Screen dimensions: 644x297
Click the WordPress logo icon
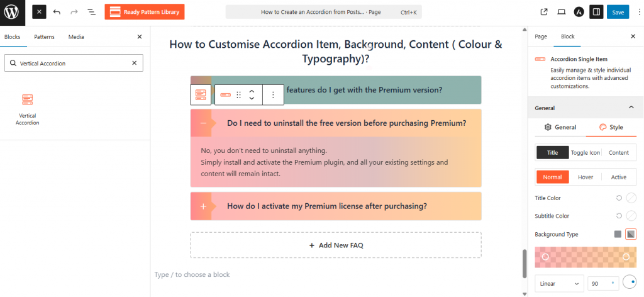(11, 12)
